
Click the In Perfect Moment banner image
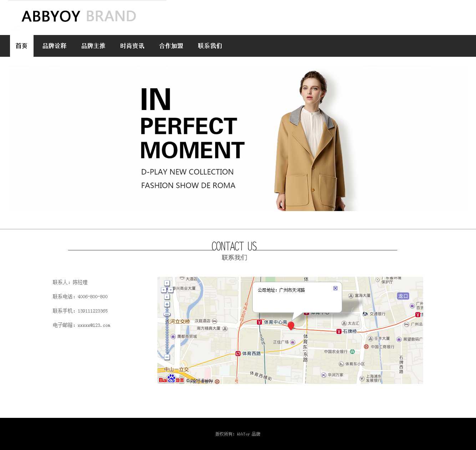(x=238, y=139)
